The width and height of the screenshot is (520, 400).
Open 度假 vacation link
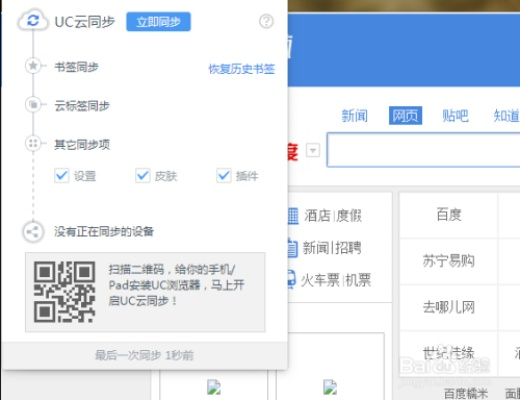(349, 216)
